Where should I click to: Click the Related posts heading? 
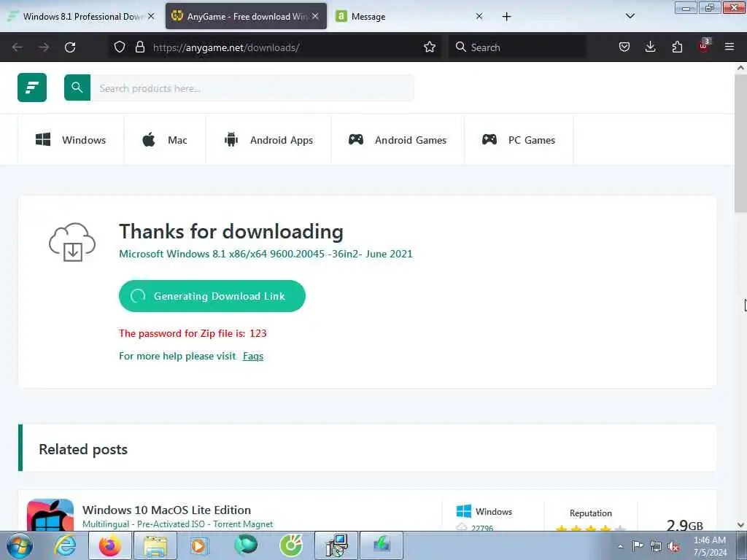tap(83, 449)
